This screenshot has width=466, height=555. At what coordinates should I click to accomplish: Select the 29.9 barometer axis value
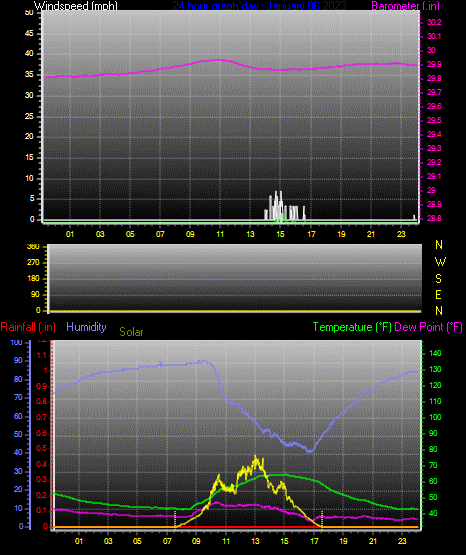[x=434, y=64]
